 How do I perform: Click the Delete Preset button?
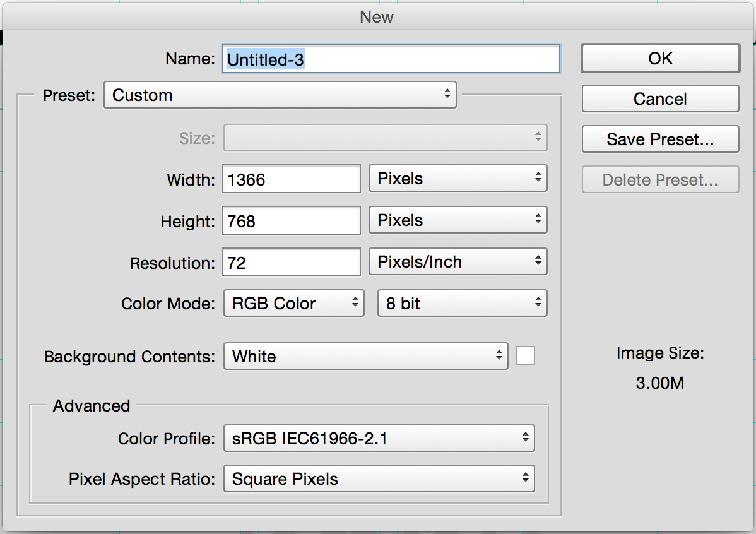[x=660, y=180]
